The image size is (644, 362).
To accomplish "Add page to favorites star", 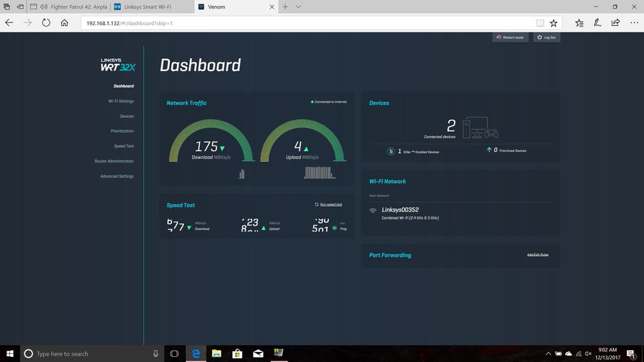I will pos(554,23).
